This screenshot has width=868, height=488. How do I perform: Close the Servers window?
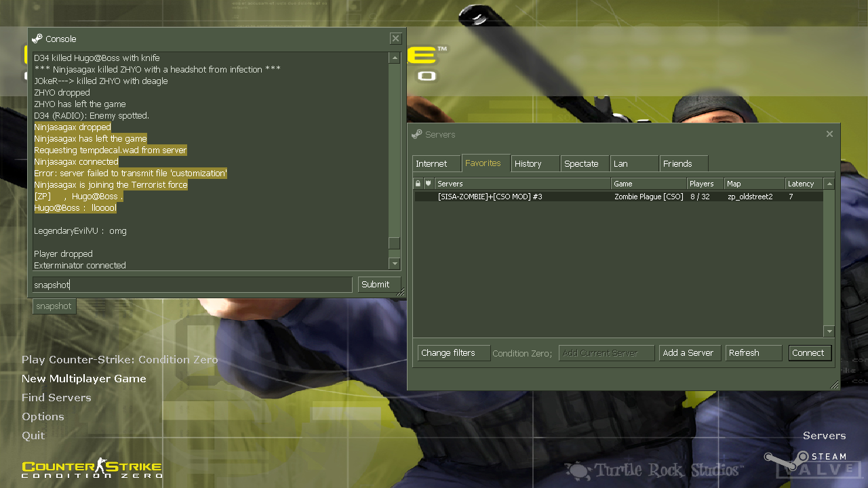[829, 134]
